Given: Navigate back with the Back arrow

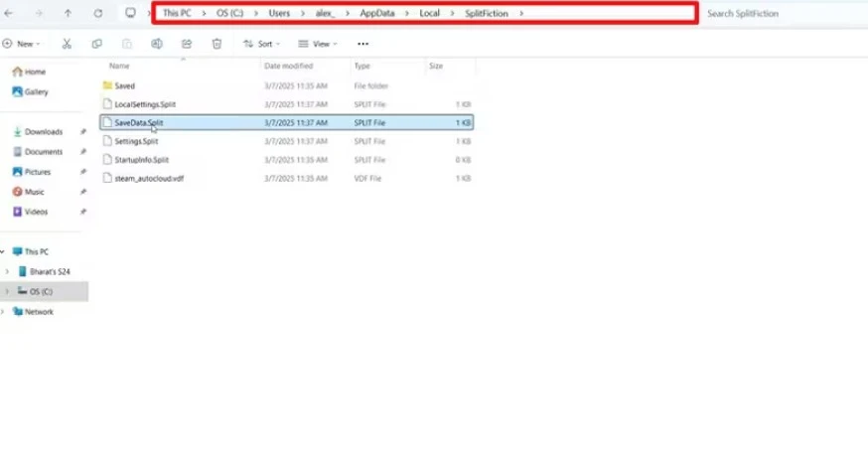Looking at the screenshot, I should click(x=10, y=14).
